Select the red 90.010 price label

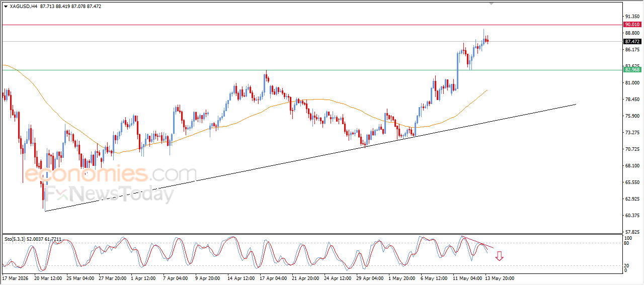click(632, 24)
